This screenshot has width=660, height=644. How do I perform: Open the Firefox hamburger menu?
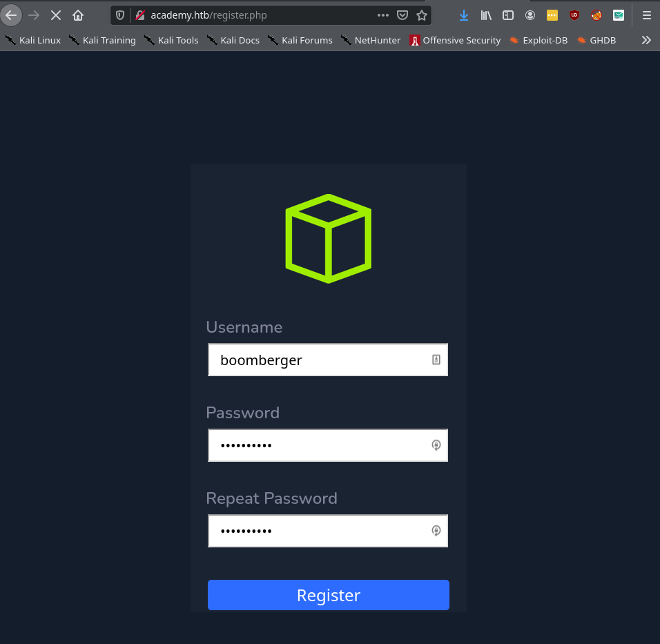646,14
